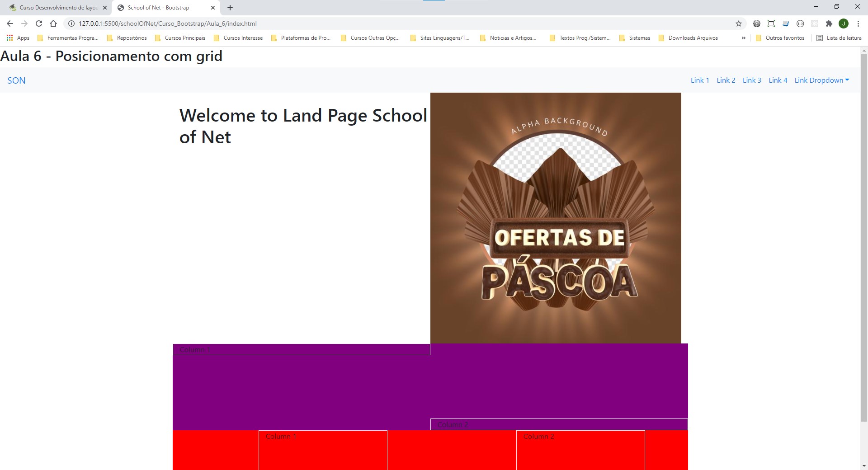The image size is (868, 470).
Task: Click Column 2 in the red row
Action: pos(580,450)
